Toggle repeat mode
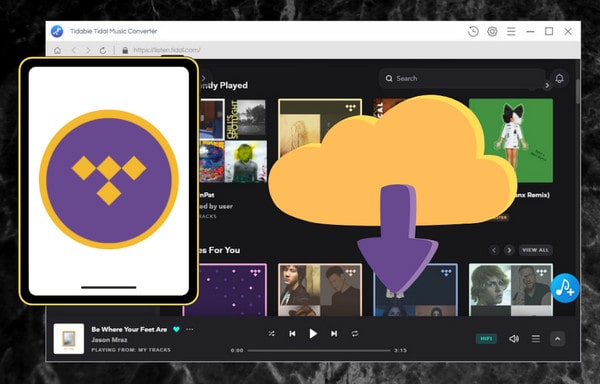 [355, 334]
